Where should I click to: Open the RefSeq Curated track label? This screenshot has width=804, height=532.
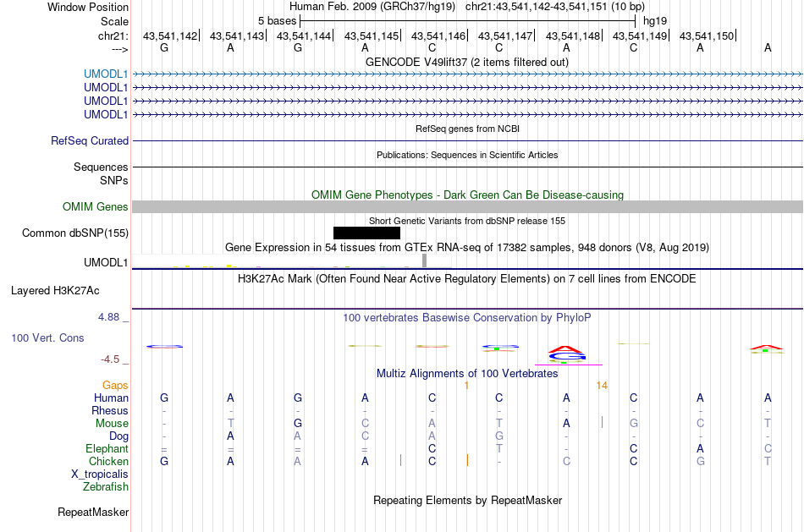pyautogui.click(x=90, y=140)
